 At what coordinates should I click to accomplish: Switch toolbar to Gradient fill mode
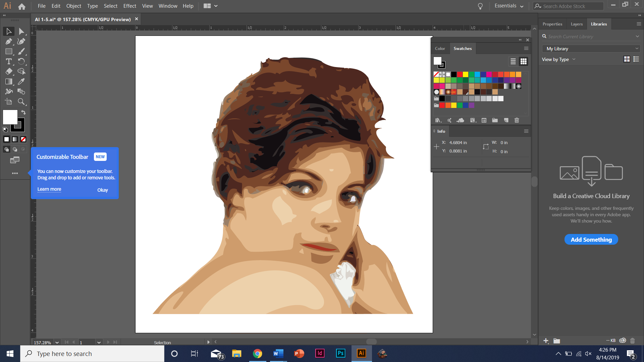tap(15, 139)
